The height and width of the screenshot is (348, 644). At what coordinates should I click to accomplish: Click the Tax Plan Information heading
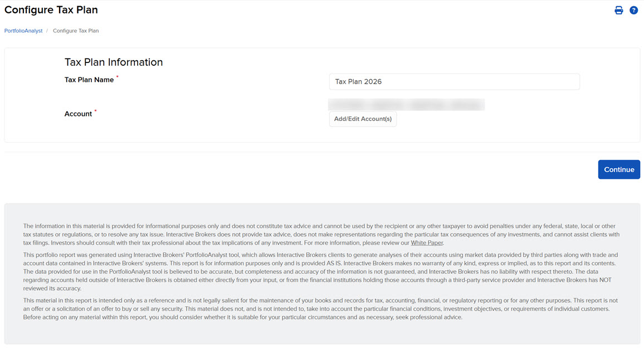[114, 62]
